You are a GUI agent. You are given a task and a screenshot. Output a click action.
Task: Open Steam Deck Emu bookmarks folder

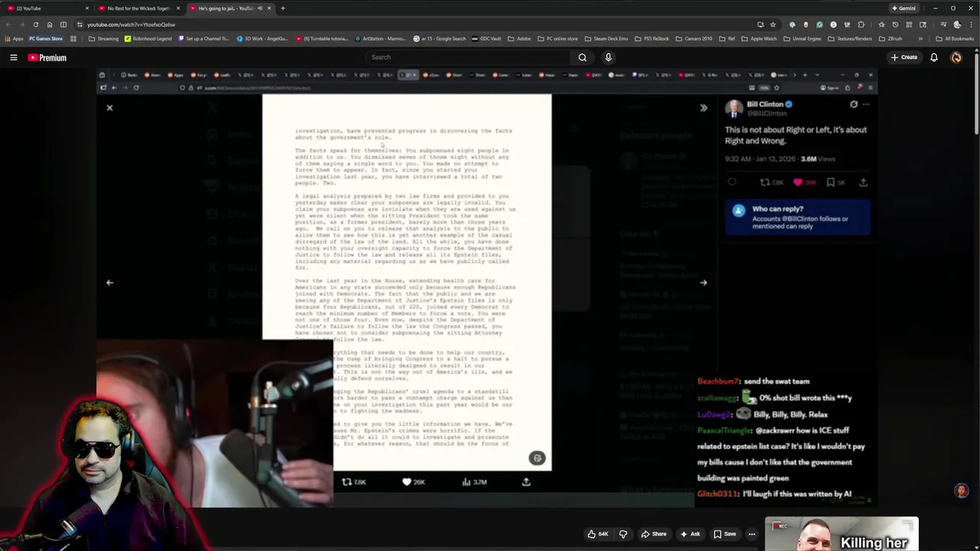point(606,38)
